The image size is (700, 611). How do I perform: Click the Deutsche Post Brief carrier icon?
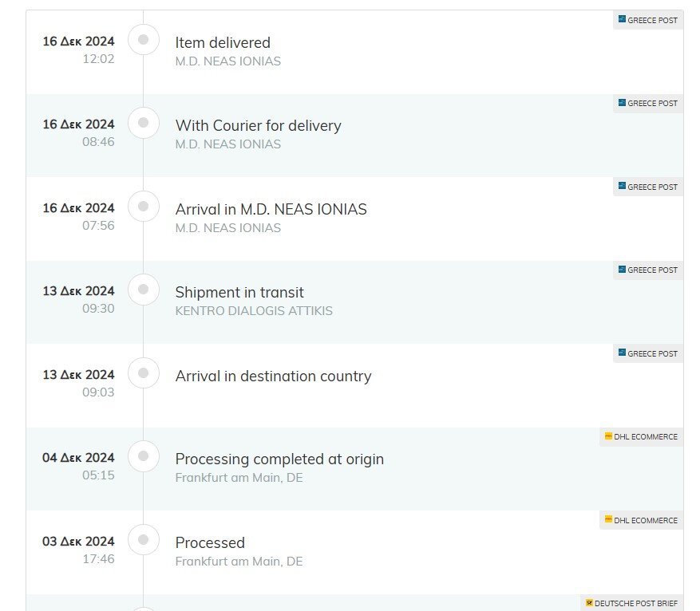(589, 602)
